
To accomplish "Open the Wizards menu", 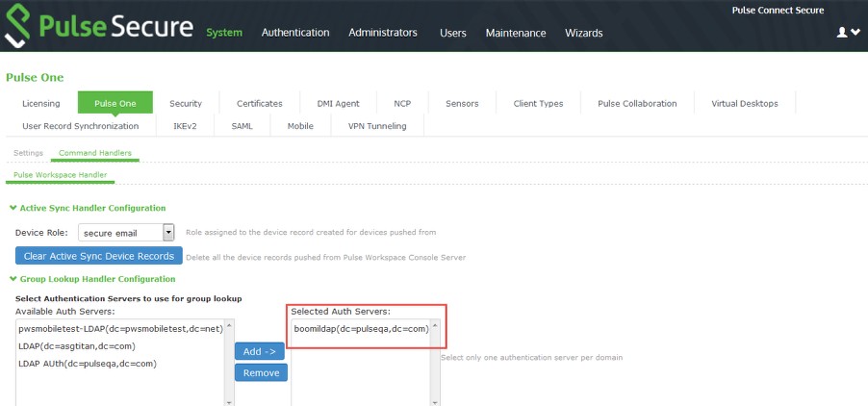I will (x=583, y=33).
